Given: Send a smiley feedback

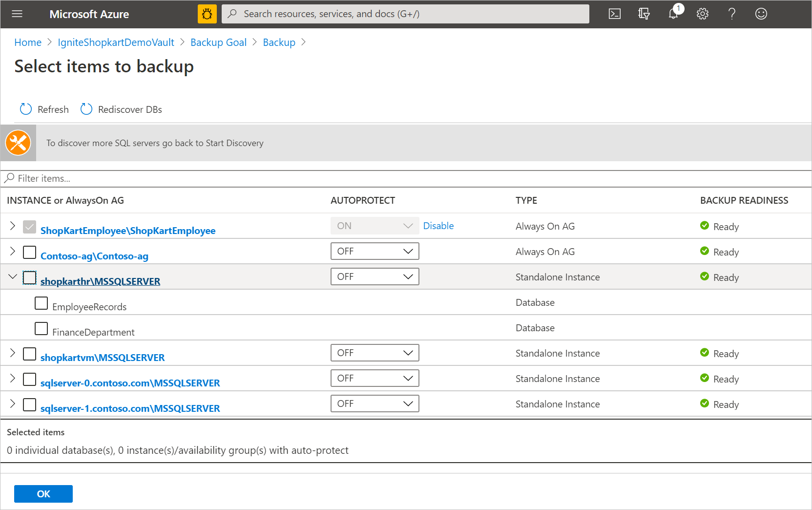Looking at the screenshot, I should 761,14.
